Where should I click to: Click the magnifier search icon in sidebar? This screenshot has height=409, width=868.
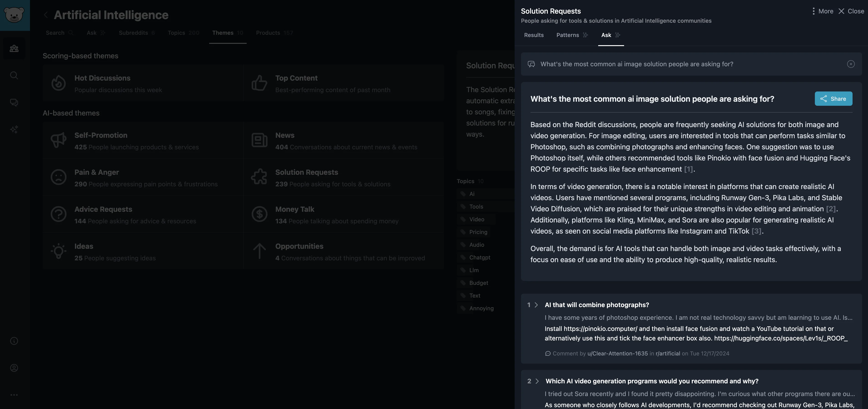point(14,75)
